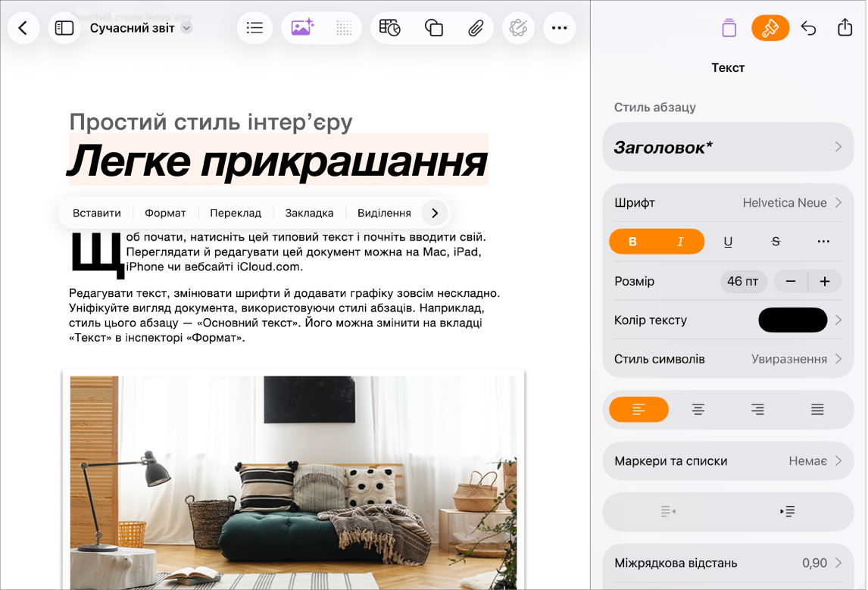Decrease font size with minus button
Image resolution: width=868 pixels, height=590 pixels.
[791, 281]
